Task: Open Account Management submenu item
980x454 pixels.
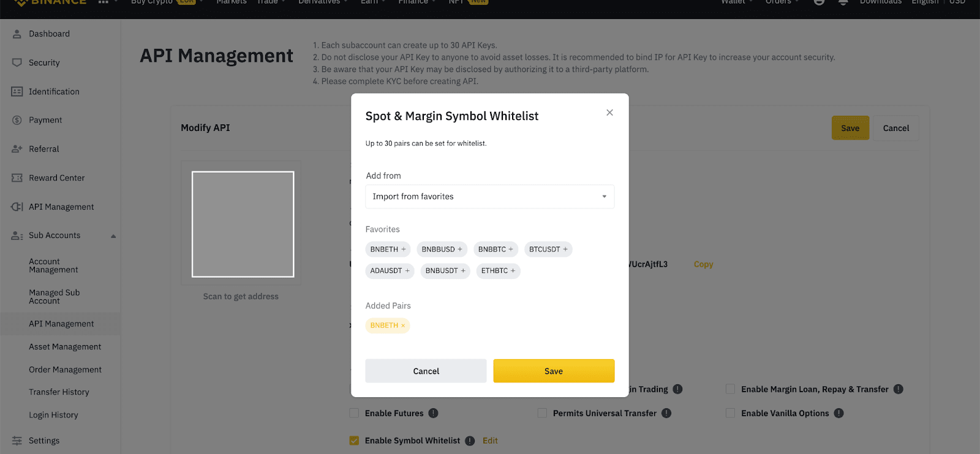Action: tap(53, 266)
